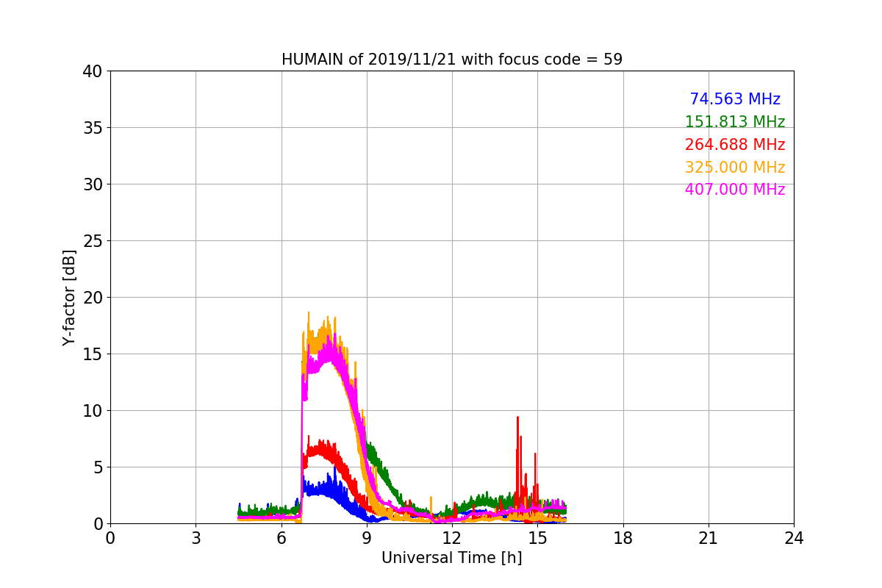Select the 74.563 MHz legend label

coord(735,99)
